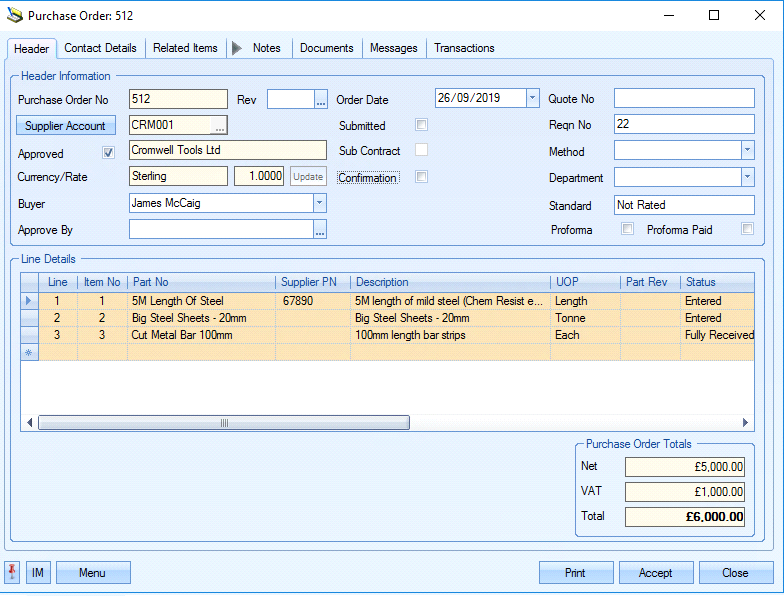Enable the Proforma Paid checkbox
The width and height of the screenshot is (784, 596).
click(746, 229)
